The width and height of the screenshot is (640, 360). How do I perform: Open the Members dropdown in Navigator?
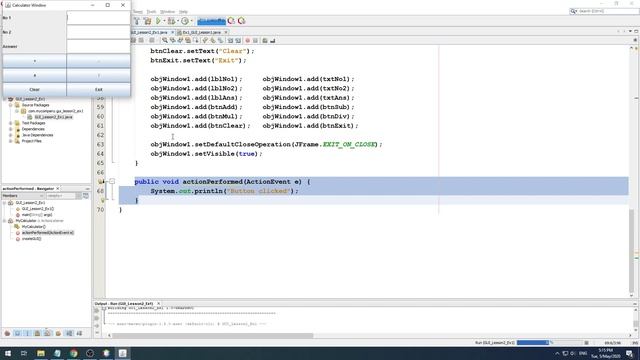click(x=22, y=196)
